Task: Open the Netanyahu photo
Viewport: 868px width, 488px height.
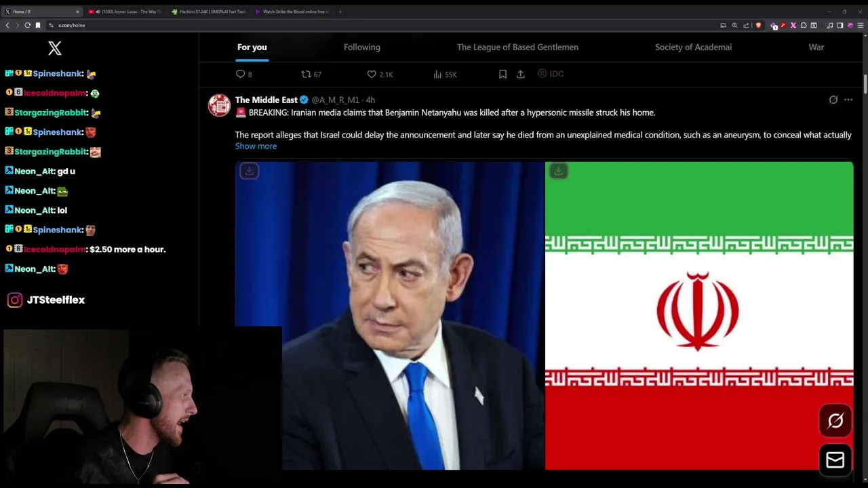Action: (x=390, y=315)
